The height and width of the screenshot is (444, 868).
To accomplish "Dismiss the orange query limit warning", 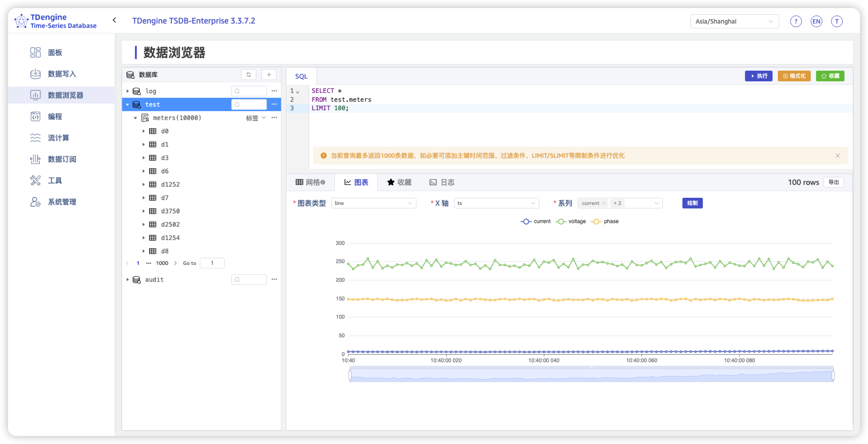I will click(x=837, y=156).
